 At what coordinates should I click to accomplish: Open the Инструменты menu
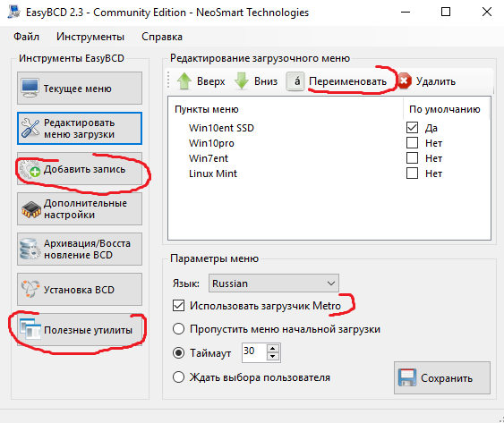pos(90,37)
